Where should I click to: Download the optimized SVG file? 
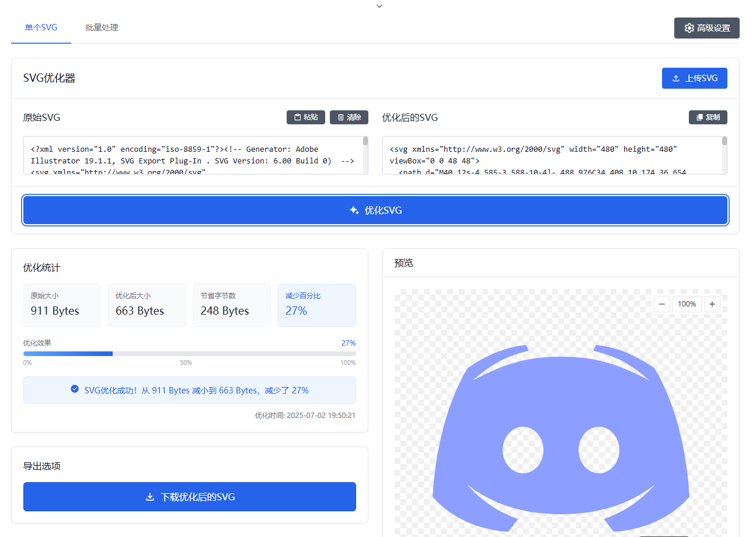click(x=190, y=497)
